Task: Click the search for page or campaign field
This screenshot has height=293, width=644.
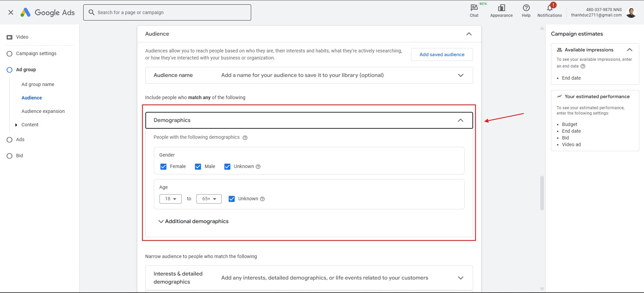Action: 167,12
